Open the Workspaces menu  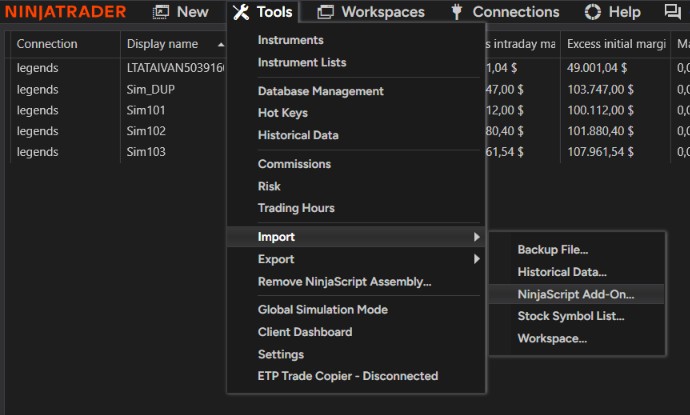(x=383, y=12)
